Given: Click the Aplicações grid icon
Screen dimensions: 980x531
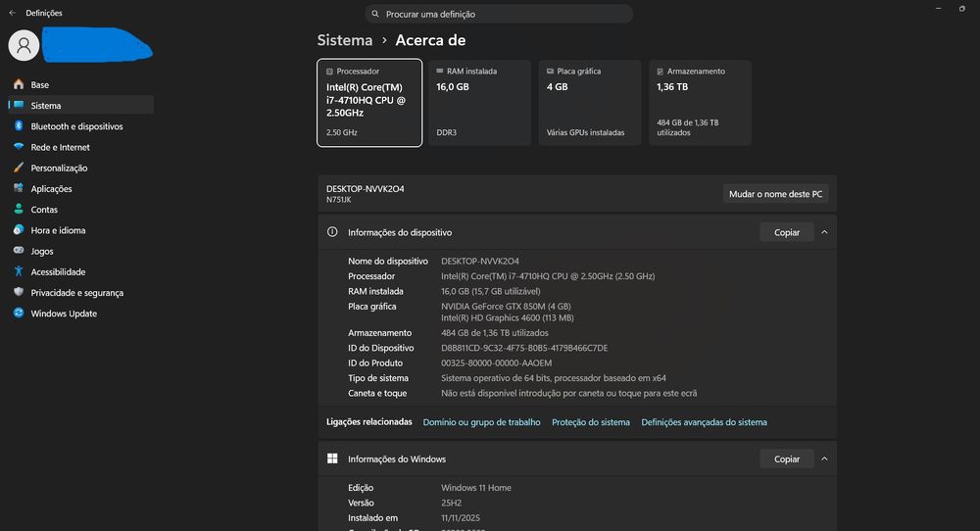Looking at the screenshot, I should [x=19, y=188].
